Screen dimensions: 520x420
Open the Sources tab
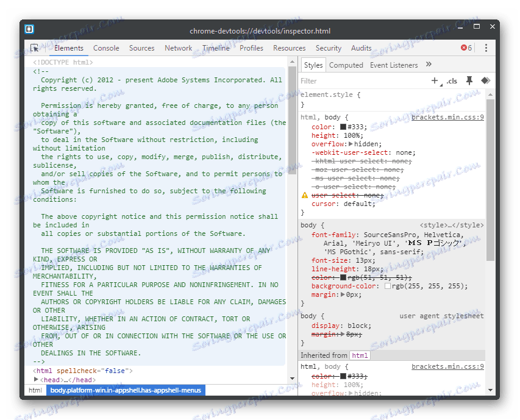141,48
